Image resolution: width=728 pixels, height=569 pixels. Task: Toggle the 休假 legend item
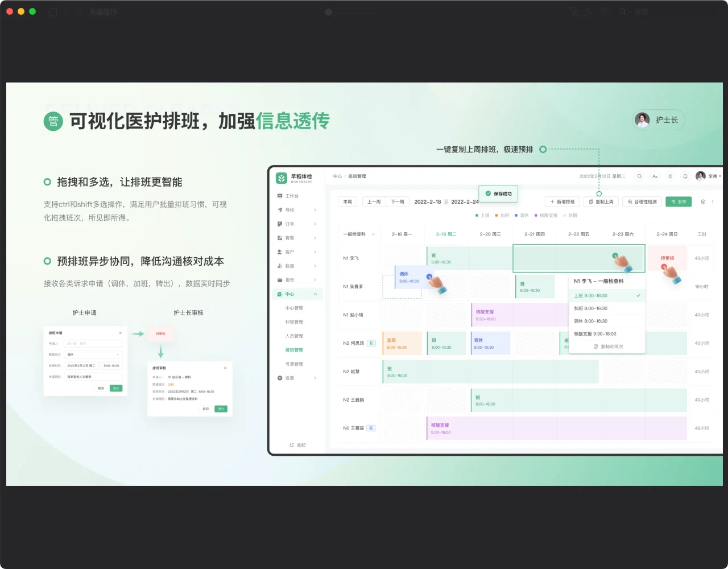[570, 216]
